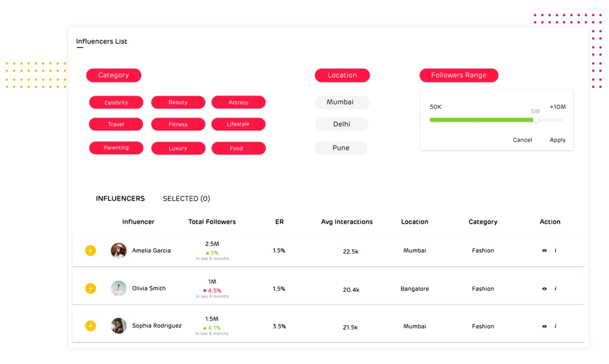This screenshot has width=609, height=364.
Task: Open info icon for Sophia Rodriguez
Action: [555, 326]
